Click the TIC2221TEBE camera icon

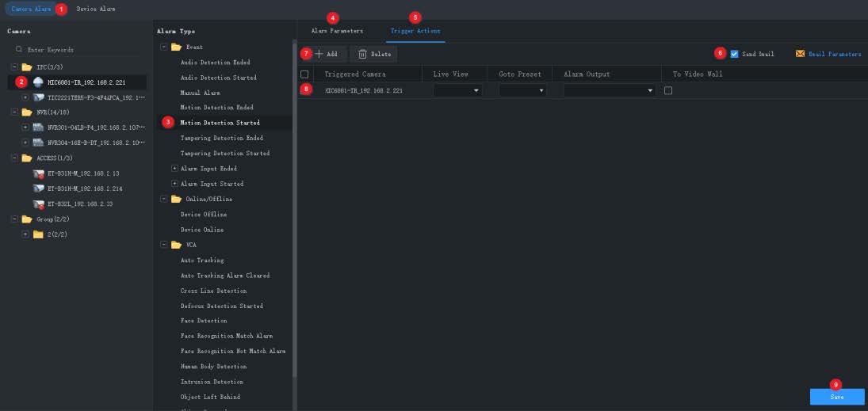[x=37, y=97]
